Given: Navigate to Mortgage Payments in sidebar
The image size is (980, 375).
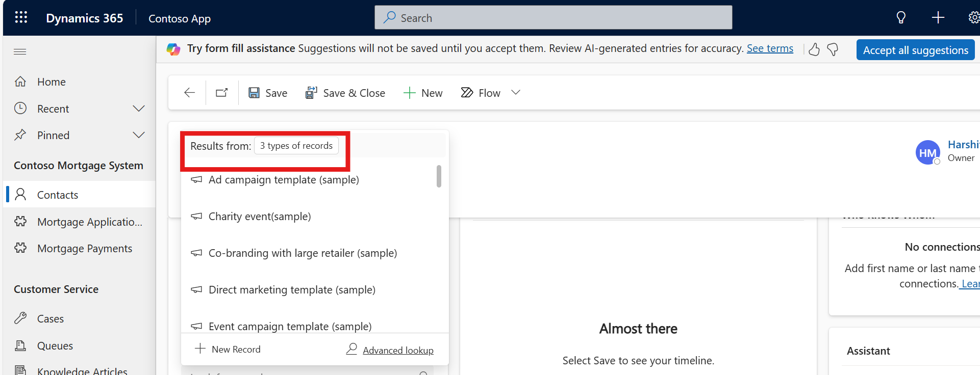Looking at the screenshot, I should 84,249.
